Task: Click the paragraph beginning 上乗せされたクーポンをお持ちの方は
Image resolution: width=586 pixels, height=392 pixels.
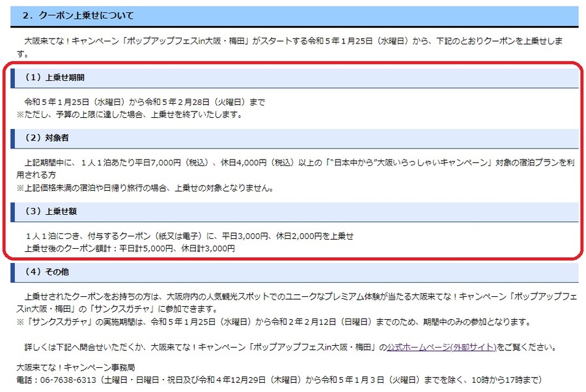Action: pyautogui.click(x=297, y=303)
